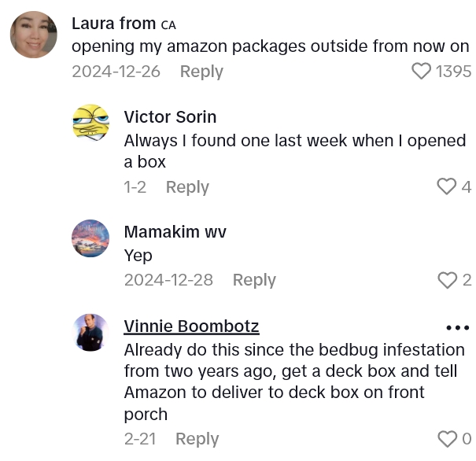This screenshot has height=461, width=476.
Task: Open Victor Sorin's cartoon avatar
Action: click(90, 123)
